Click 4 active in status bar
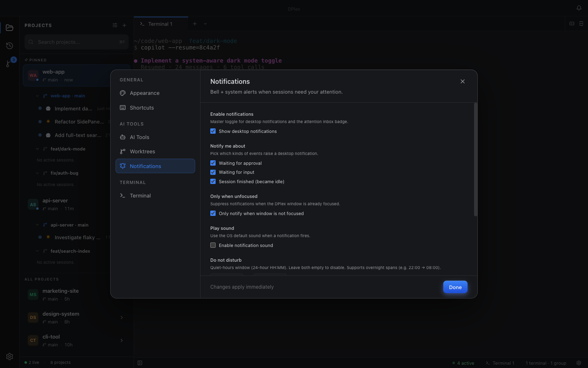Image resolution: width=588 pixels, height=368 pixels. pyautogui.click(x=463, y=363)
